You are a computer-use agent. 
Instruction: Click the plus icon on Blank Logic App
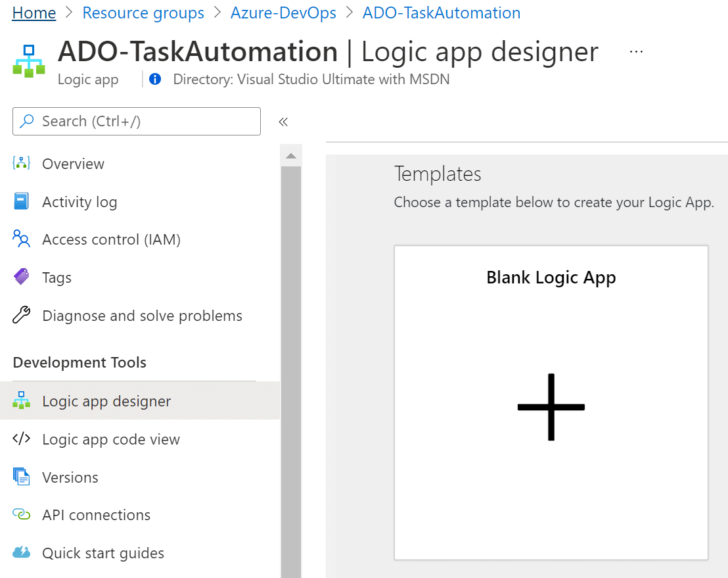click(551, 406)
